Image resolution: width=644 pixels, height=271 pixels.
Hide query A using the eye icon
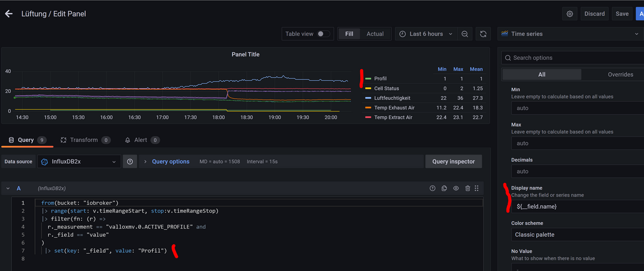click(x=456, y=188)
